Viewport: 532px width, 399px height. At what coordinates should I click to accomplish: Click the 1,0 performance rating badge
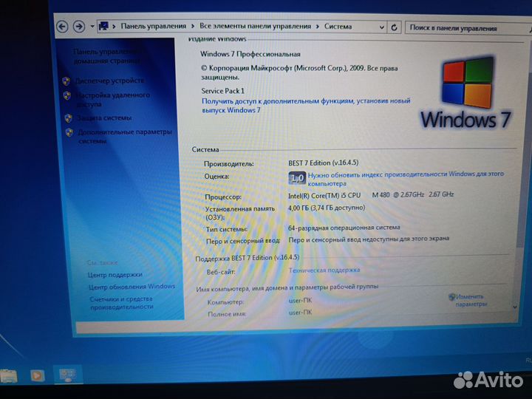coord(297,178)
